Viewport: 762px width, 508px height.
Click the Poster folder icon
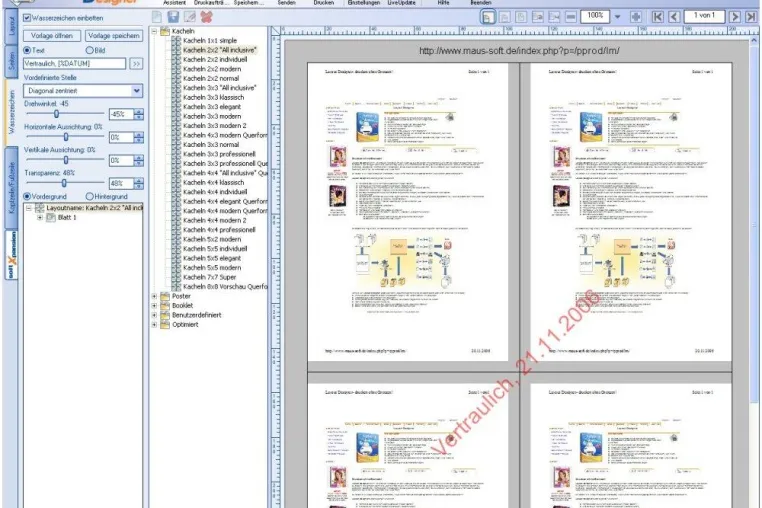point(165,296)
